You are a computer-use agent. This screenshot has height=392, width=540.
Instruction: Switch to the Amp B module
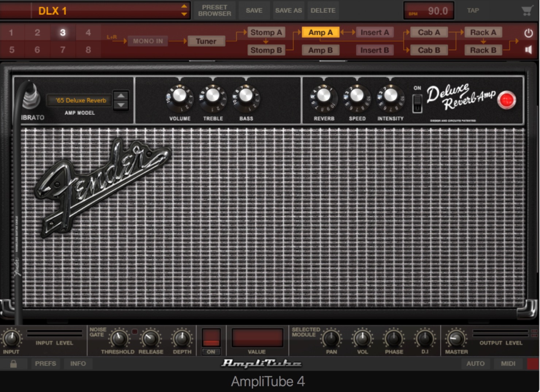[x=320, y=50]
